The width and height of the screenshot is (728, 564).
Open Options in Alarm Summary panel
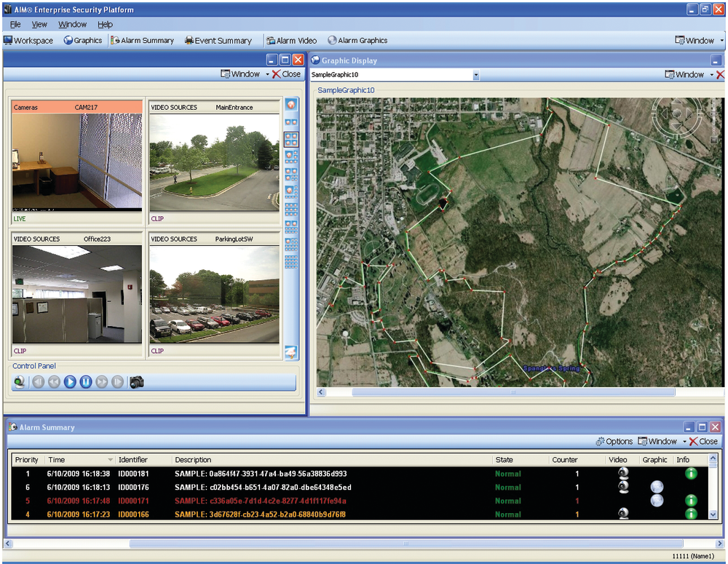tap(614, 441)
